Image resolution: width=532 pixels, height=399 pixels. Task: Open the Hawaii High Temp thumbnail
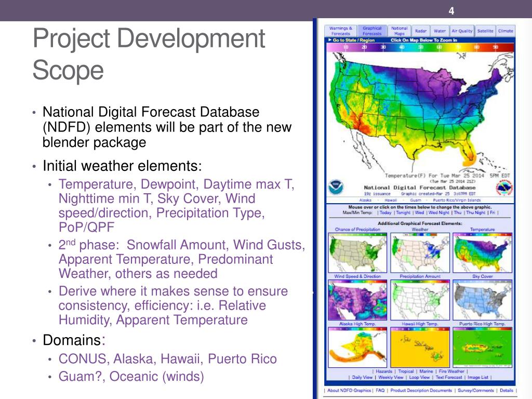pos(420,347)
